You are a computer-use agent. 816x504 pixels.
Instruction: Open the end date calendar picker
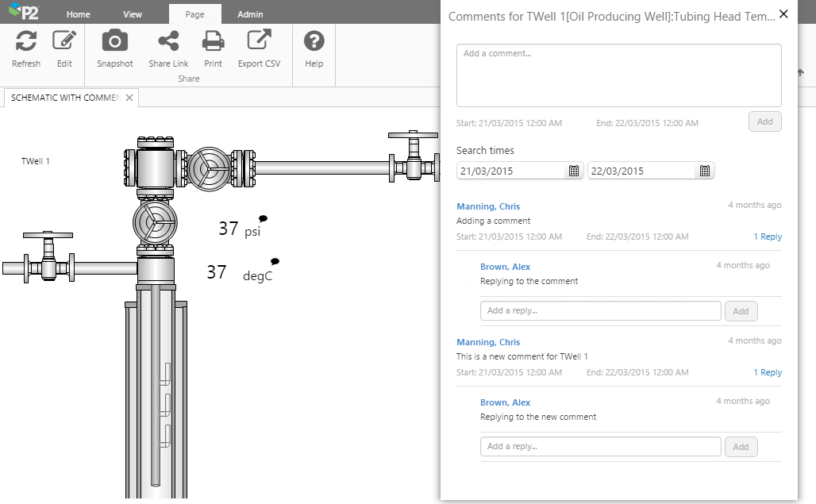click(704, 171)
